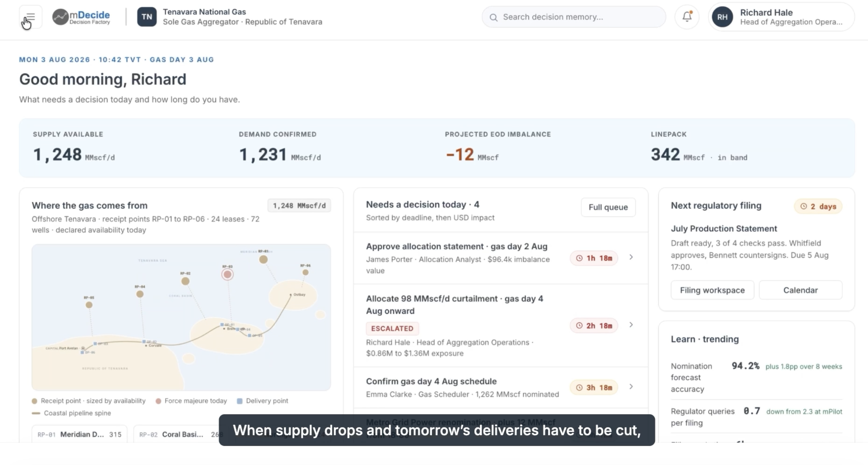868x465 pixels.
Task: Click the Ostbay location on map
Action: 298,294
